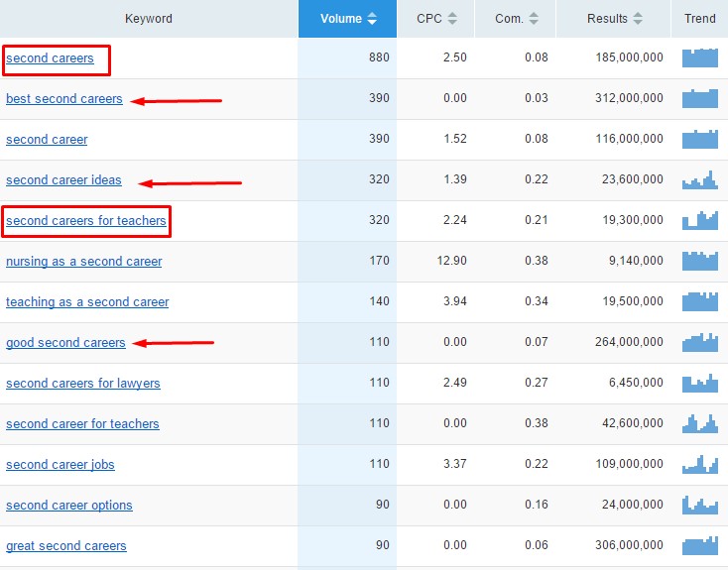Select competition value 0.27

[537, 383]
